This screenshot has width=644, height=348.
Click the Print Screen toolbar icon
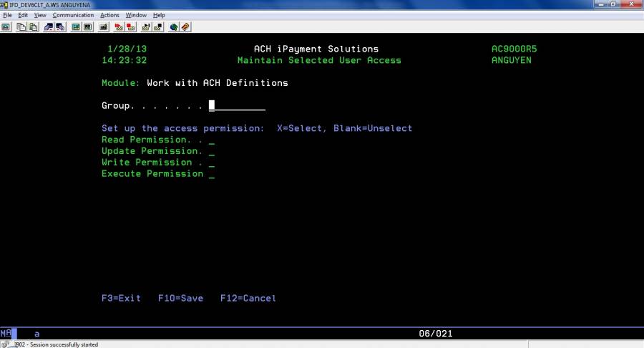point(5,27)
